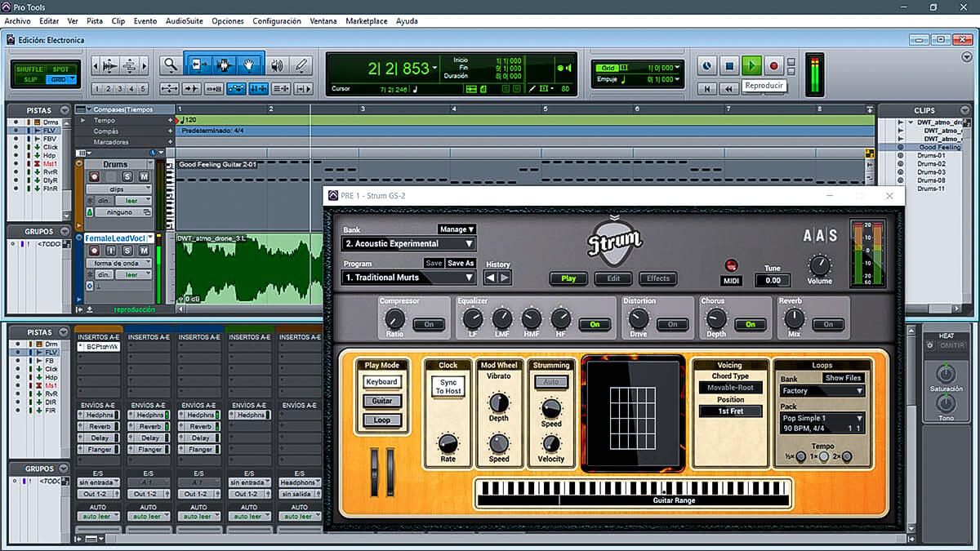This screenshot has width=980, height=551.
Task: Click the Return to Zero button
Action: click(707, 88)
